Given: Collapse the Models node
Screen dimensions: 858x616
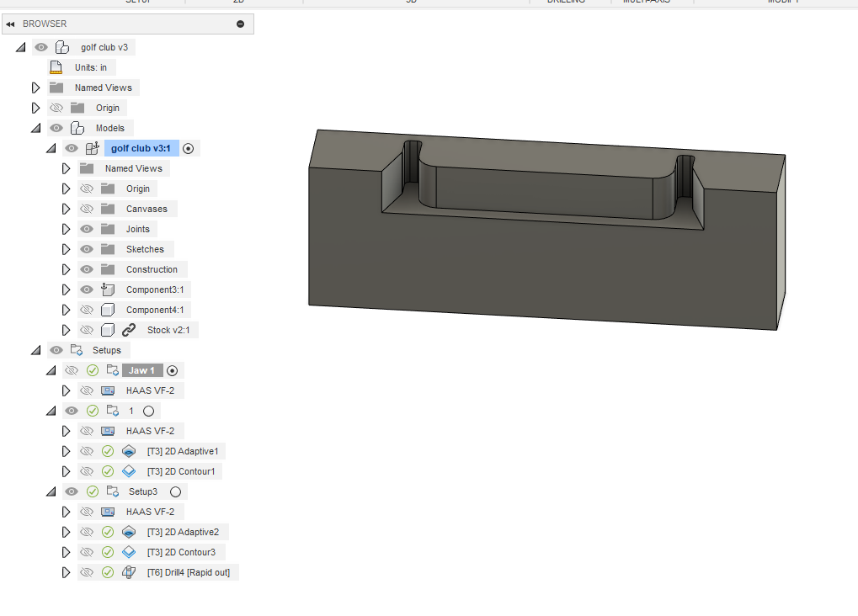Looking at the screenshot, I should click(35, 128).
